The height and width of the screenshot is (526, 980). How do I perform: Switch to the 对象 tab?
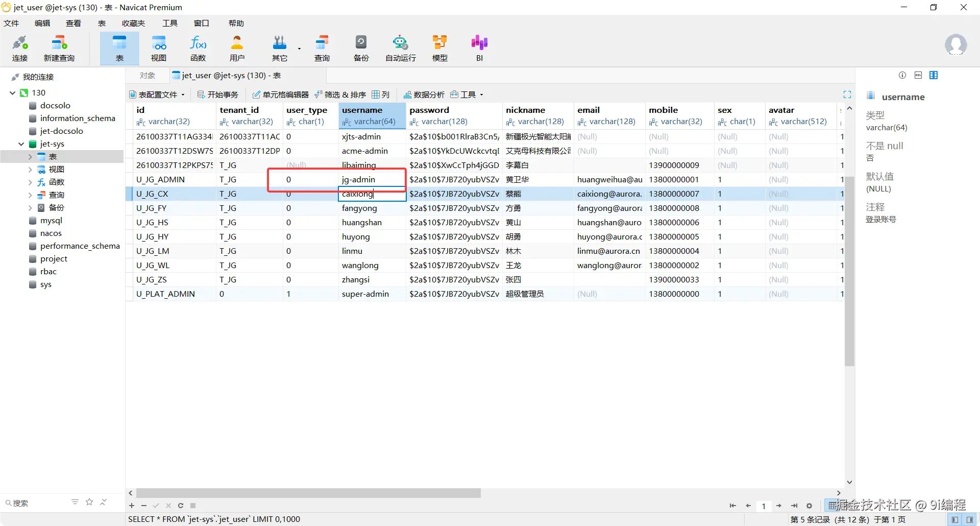pyautogui.click(x=148, y=76)
